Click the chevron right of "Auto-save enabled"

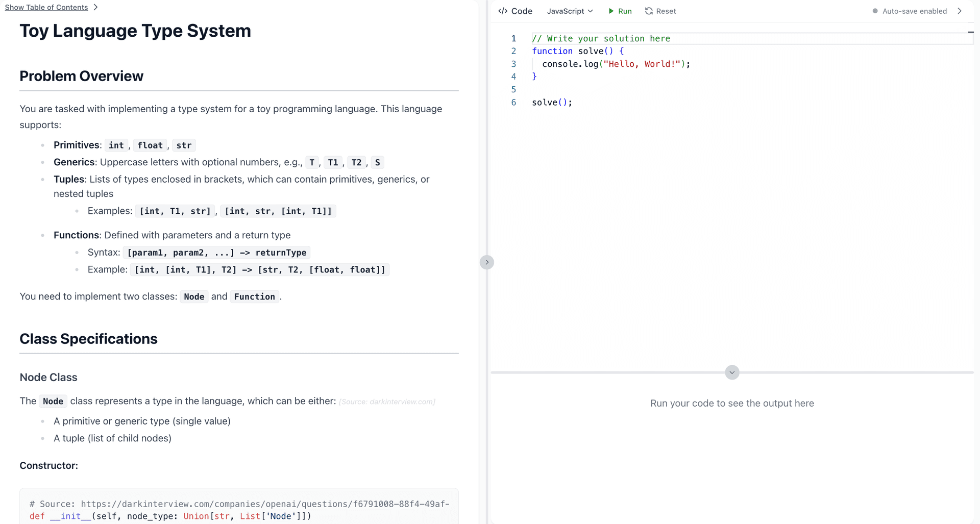pyautogui.click(x=960, y=11)
